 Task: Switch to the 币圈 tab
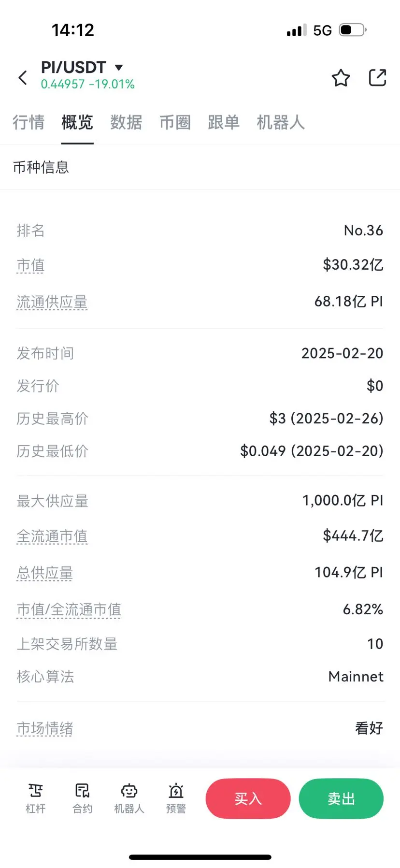pos(175,122)
